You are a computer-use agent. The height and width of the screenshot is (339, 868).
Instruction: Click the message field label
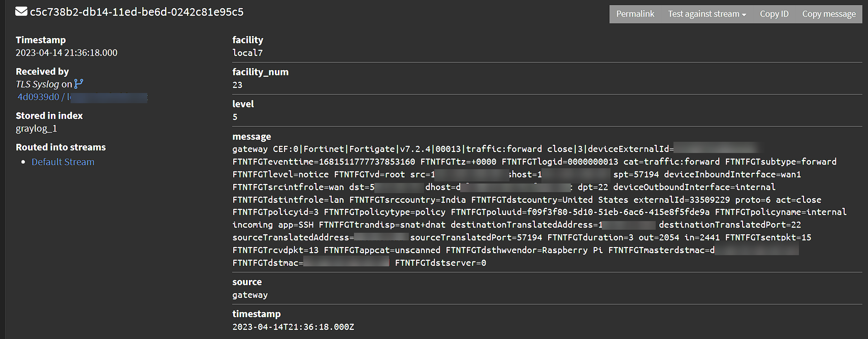pyautogui.click(x=251, y=136)
